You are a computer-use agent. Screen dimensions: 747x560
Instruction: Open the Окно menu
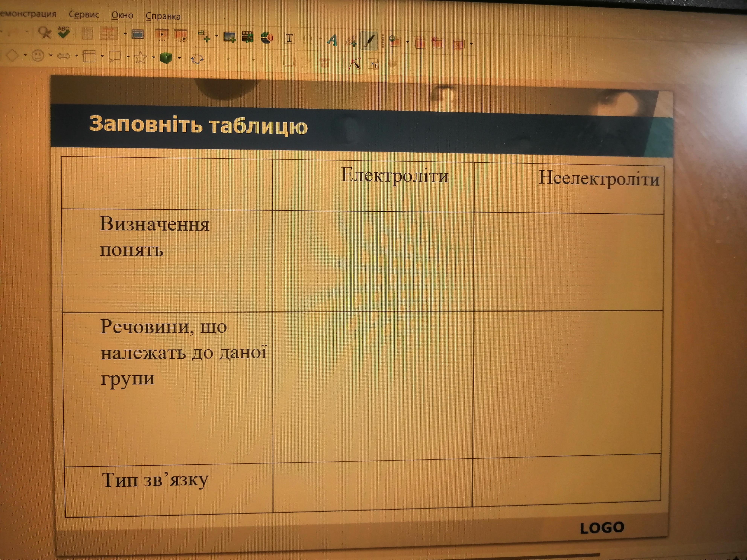(122, 15)
